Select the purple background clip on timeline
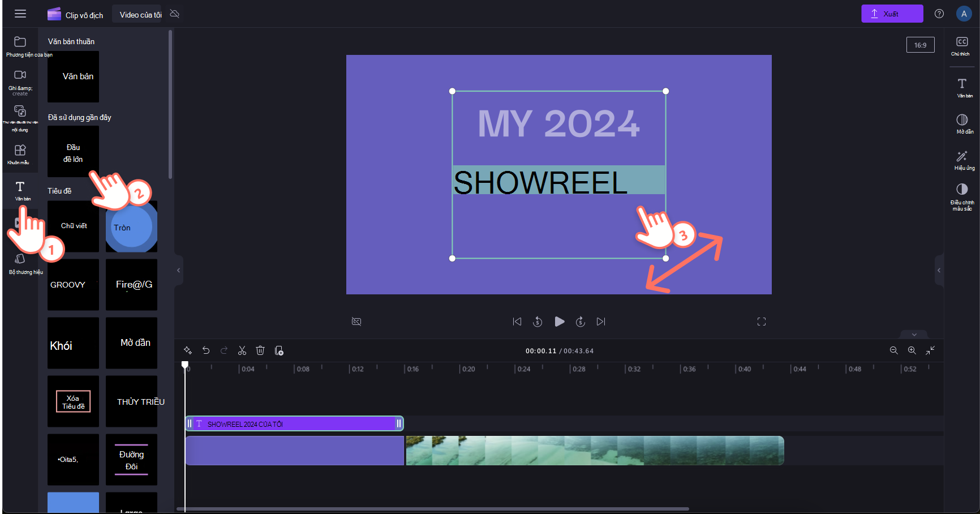Image resolution: width=980 pixels, height=514 pixels. [295, 451]
